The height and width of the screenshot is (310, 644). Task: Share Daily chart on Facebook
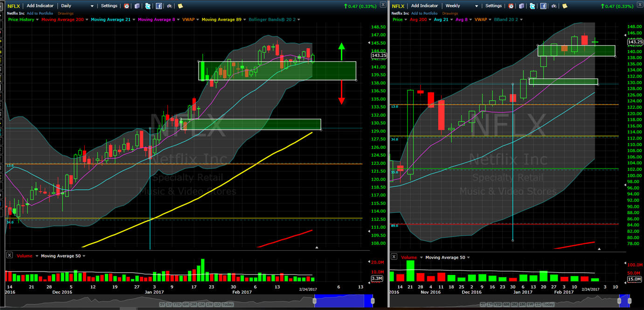pos(159,6)
